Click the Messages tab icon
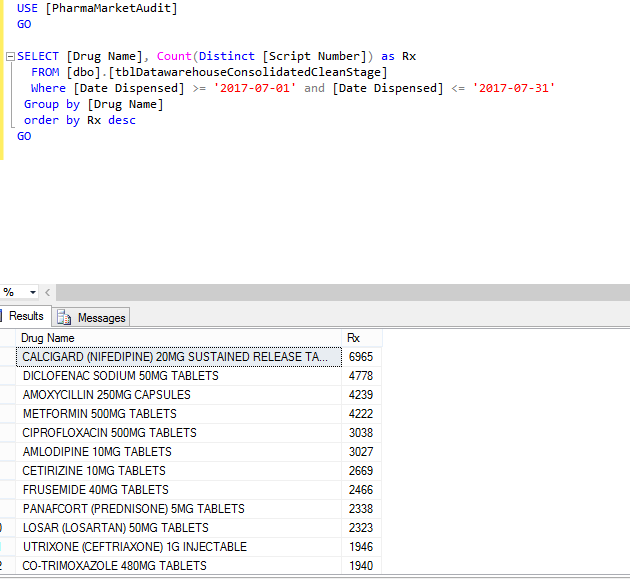 click(x=65, y=318)
